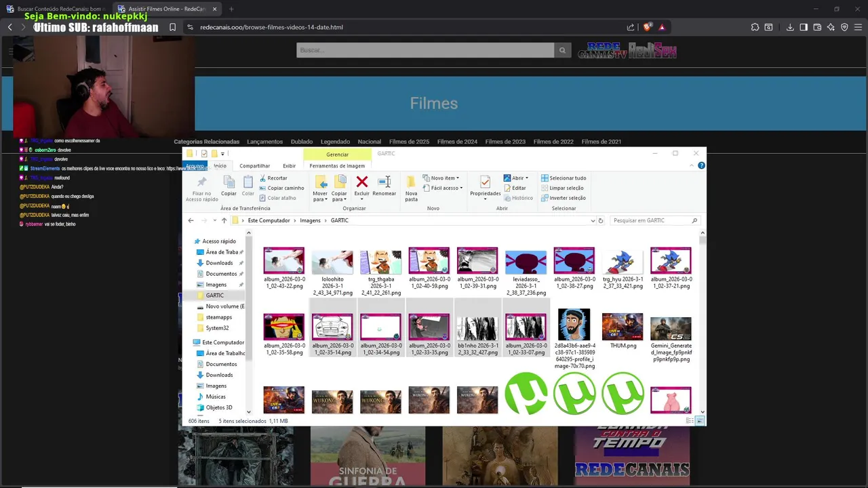Click the Explorer help question mark icon
This screenshot has width=868, height=488.
click(x=701, y=165)
